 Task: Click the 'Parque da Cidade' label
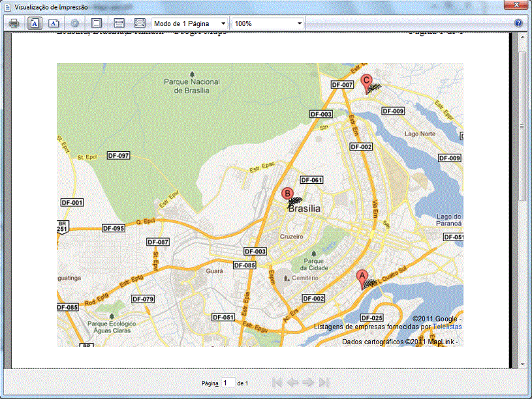pos(314,265)
